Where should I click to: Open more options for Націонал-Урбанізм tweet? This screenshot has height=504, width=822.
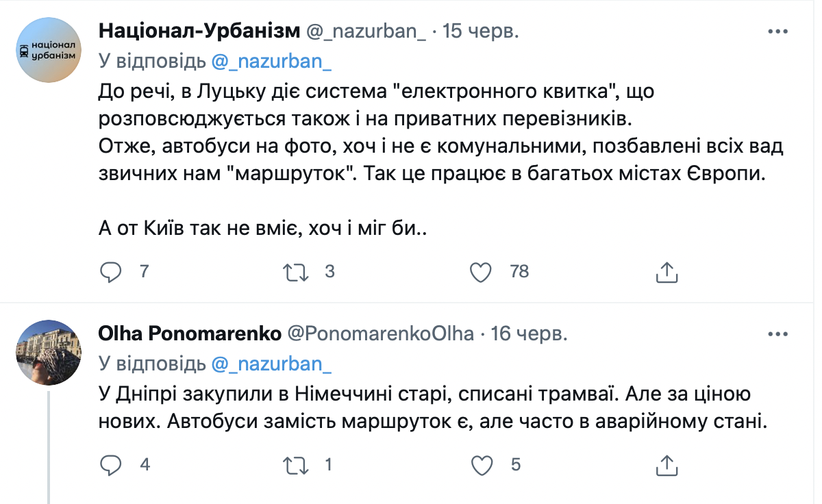[778, 32]
